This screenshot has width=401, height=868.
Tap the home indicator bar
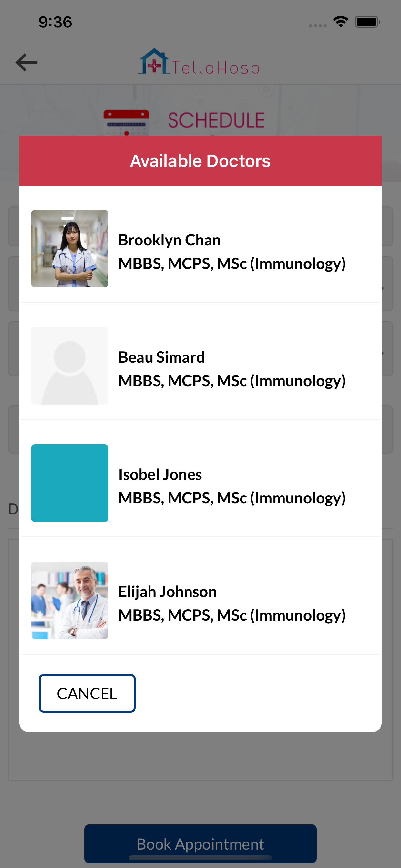[200, 858]
